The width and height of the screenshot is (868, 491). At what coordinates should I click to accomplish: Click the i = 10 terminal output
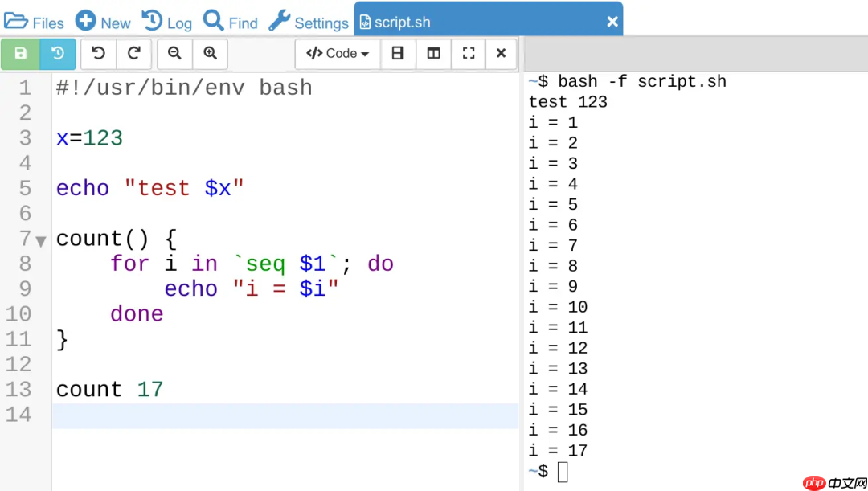(558, 307)
